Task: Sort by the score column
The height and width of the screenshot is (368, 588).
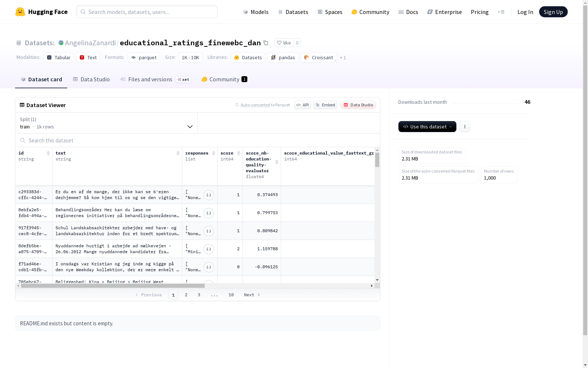Action: coord(239,153)
